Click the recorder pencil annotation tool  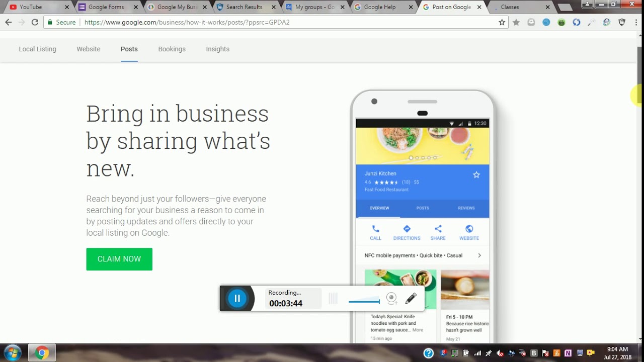click(x=411, y=298)
